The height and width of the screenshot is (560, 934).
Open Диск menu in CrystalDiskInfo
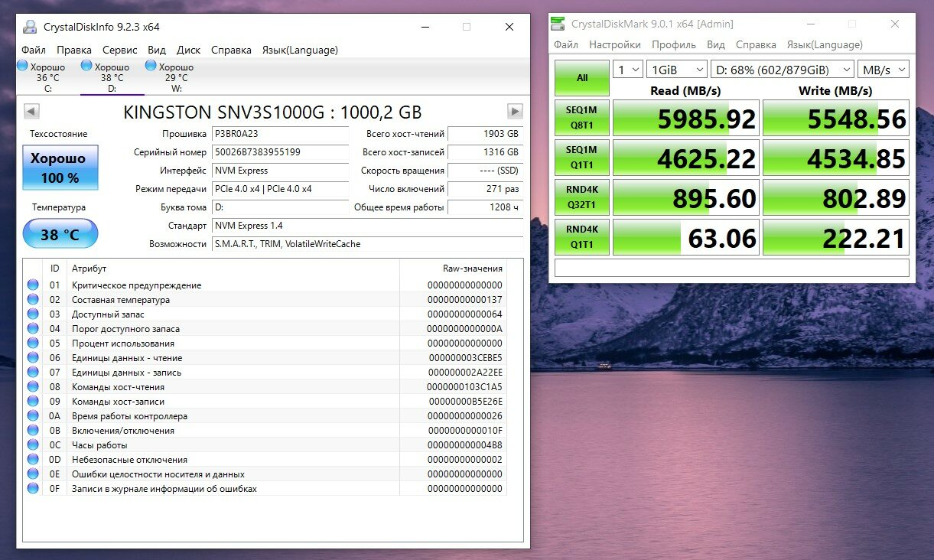click(188, 50)
